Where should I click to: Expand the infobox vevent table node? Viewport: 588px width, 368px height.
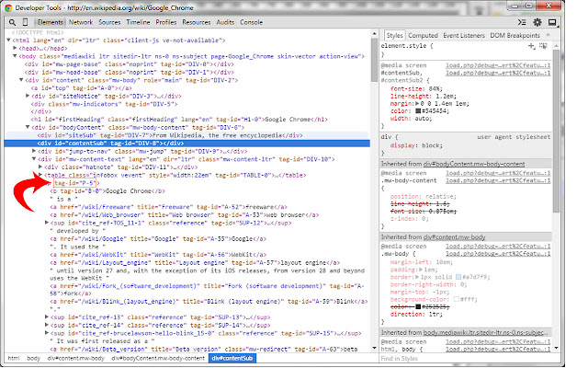pos(40,175)
